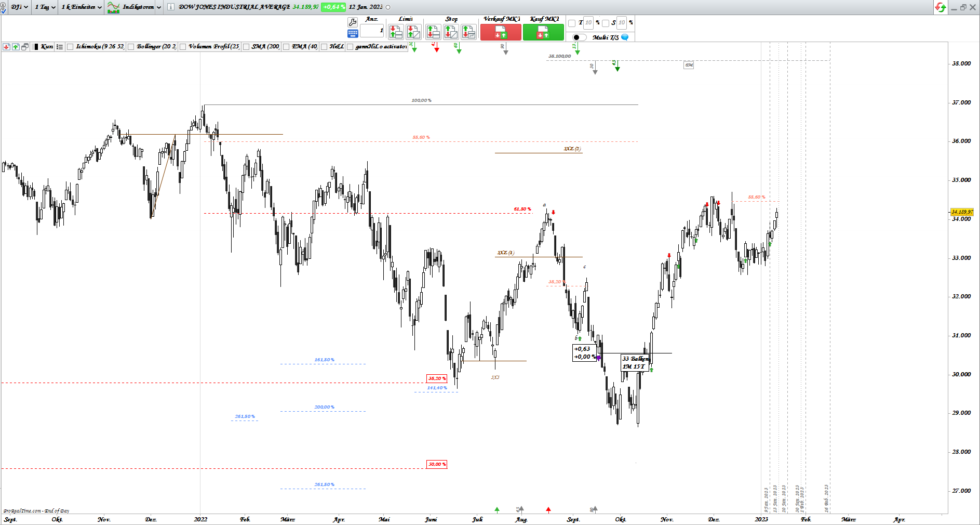The width and height of the screenshot is (980, 525).
Task: Click the red-green trading mode arrows icon
Action: click(940, 7)
